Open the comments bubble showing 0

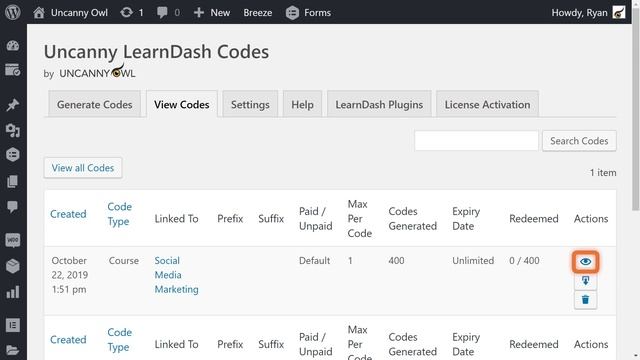168,13
